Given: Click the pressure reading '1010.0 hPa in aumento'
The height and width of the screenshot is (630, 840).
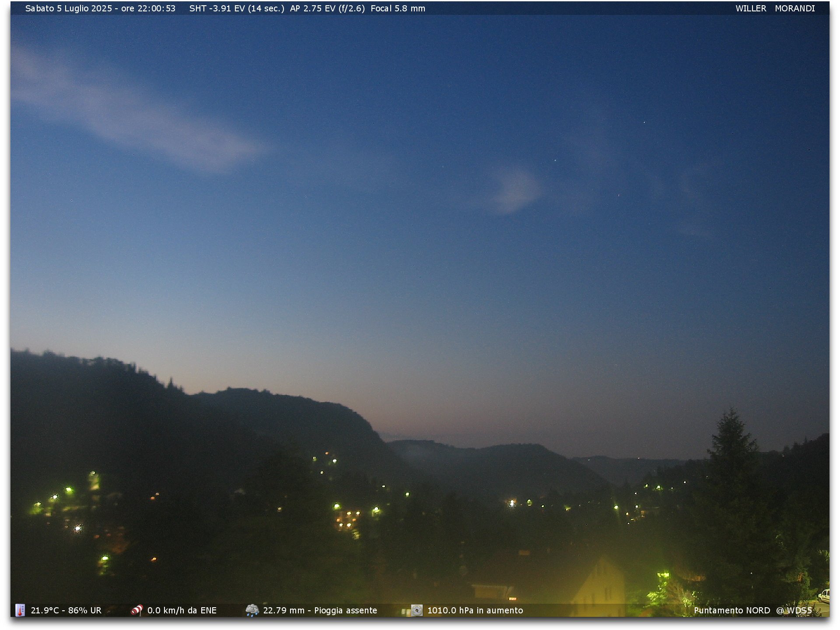Looking at the screenshot, I should pyautogui.click(x=475, y=610).
